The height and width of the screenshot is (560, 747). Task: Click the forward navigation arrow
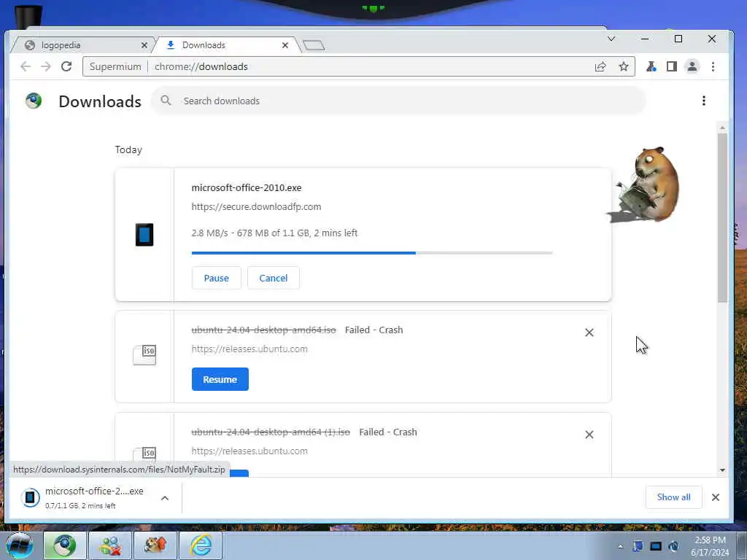tap(46, 66)
